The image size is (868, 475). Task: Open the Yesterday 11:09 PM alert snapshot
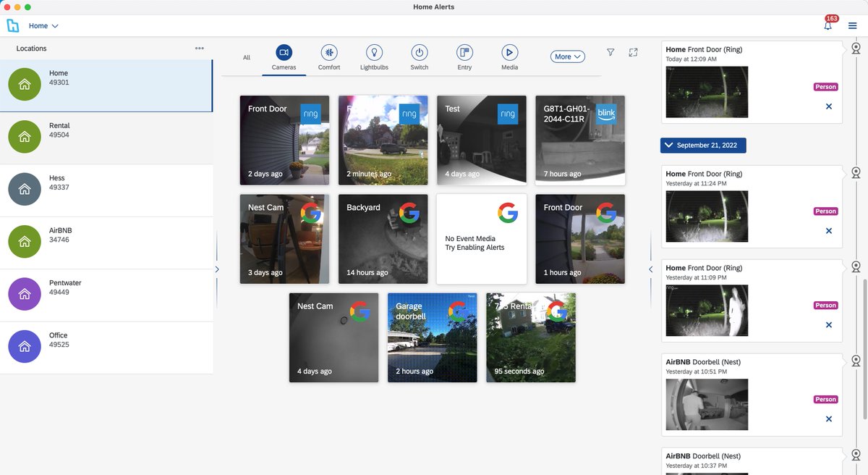coord(707,311)
